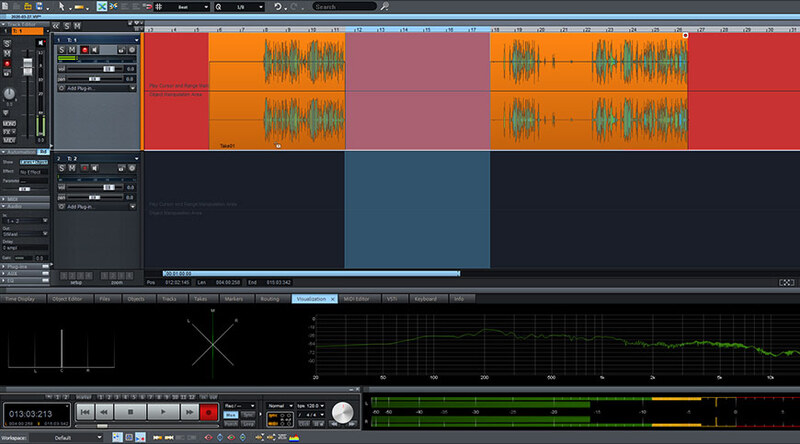The width and height of the screenshot is (800, 444).
Task: Mute track 1 with the M button
Action: point(72,48)
